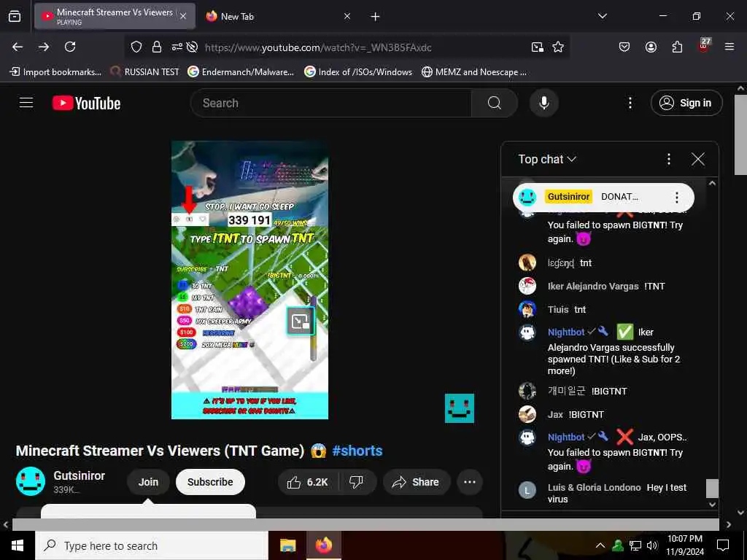Open pinned Gutsiniror donation message
The height and width of the screenshot is (560, 747).
tap(603, 197)
